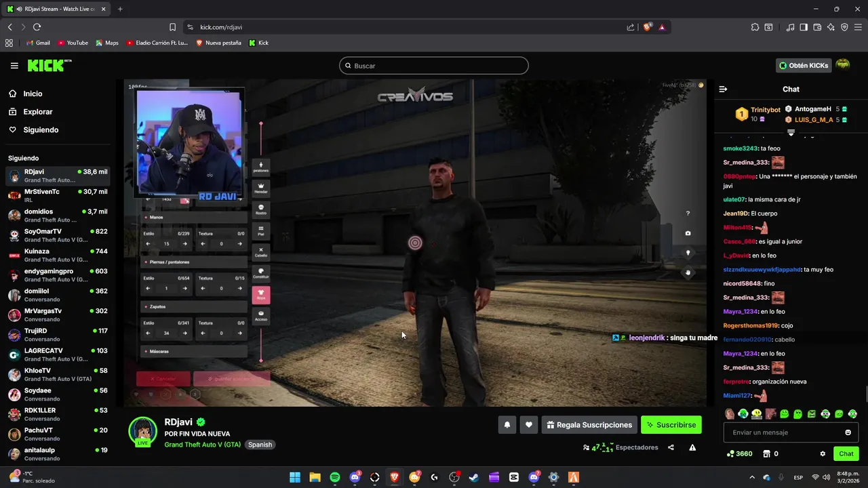The image size is (868, 488).
Task: Open the user profile avatar top-right
Action: click(x=843, y=65)
